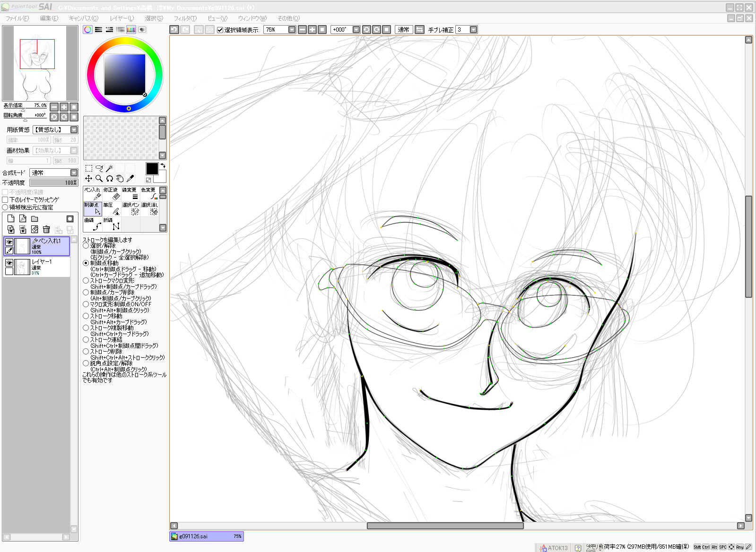Viewport: 756px width, 552px height.
Task: Open the 手ブレ補正 stabilizer dropdown
Action: click(x=473, y=29)
